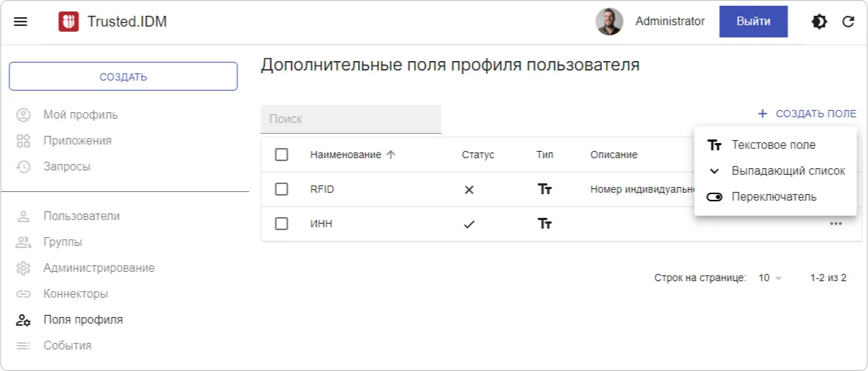Click the Статус column header
868x371 pixels.
click(478, 155)
